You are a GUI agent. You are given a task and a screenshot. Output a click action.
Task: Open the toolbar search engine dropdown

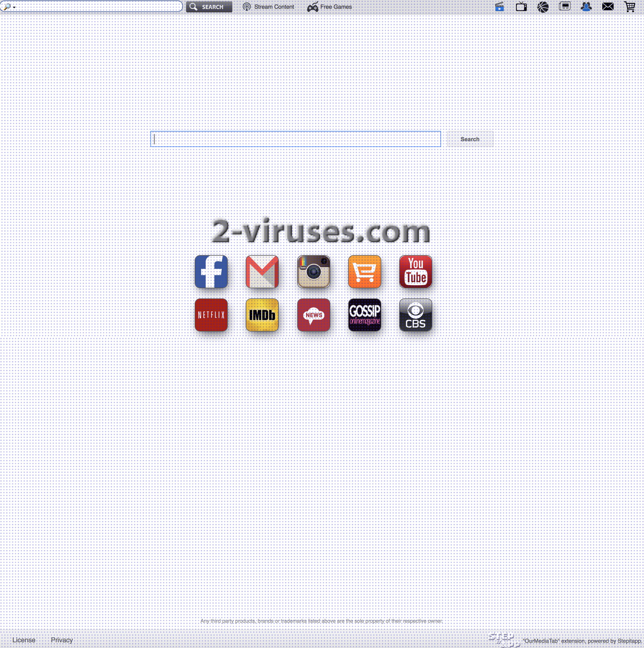[x=9, y=7]
